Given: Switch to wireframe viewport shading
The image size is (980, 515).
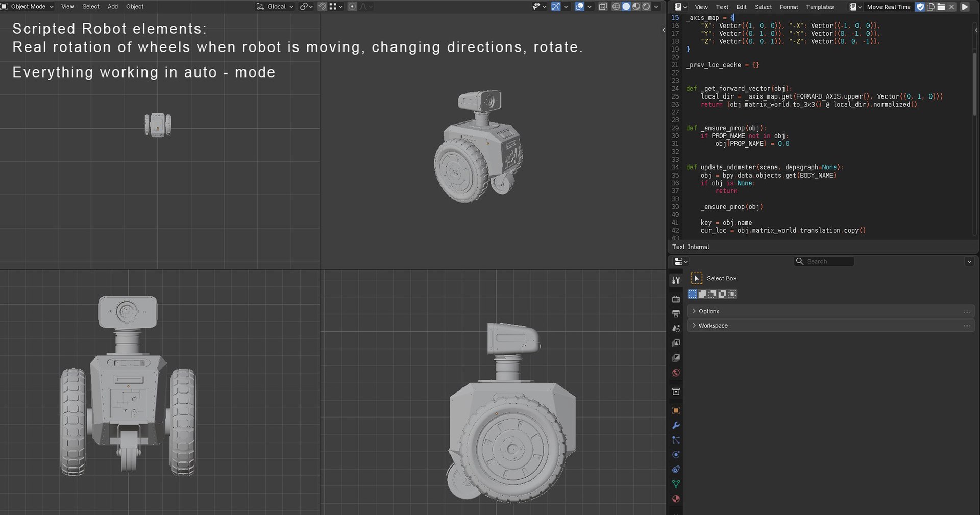Looking at the screenshot, I should tap(616, 7).
